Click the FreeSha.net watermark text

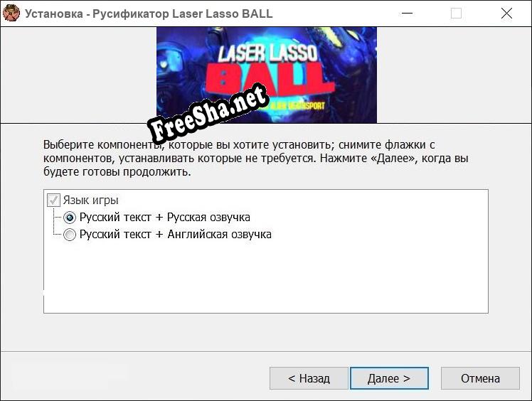point(208,113)
